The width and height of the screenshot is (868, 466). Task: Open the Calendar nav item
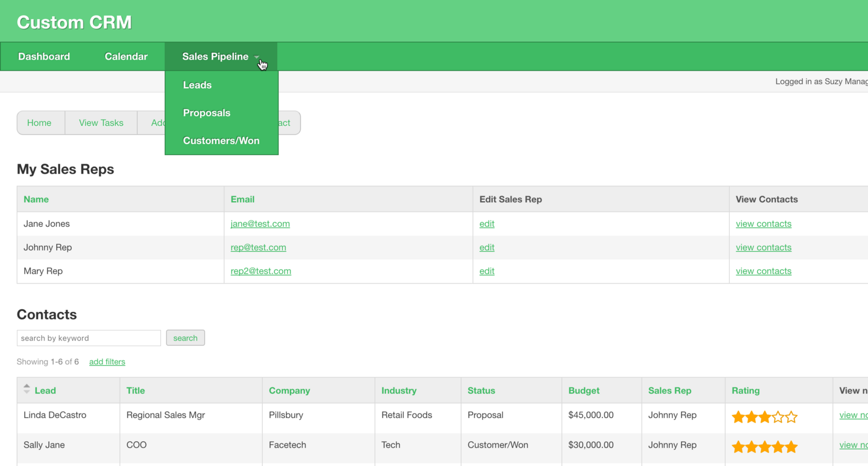pos(126,57)
